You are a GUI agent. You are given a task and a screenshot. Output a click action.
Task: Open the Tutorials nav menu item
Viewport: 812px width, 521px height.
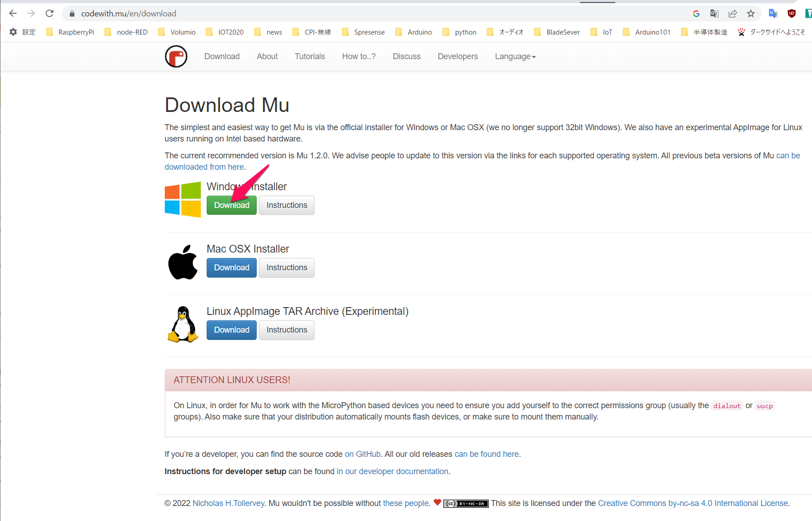[310, 56]
